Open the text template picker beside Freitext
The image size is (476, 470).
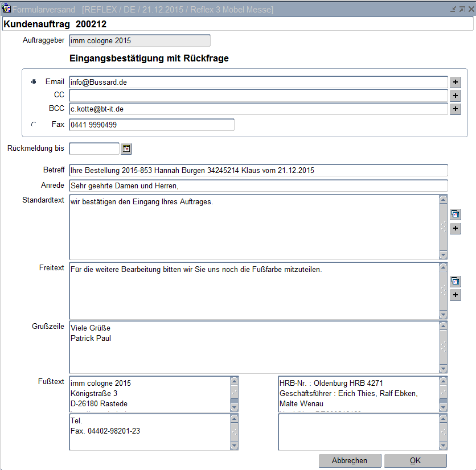[x=456, y=281]
